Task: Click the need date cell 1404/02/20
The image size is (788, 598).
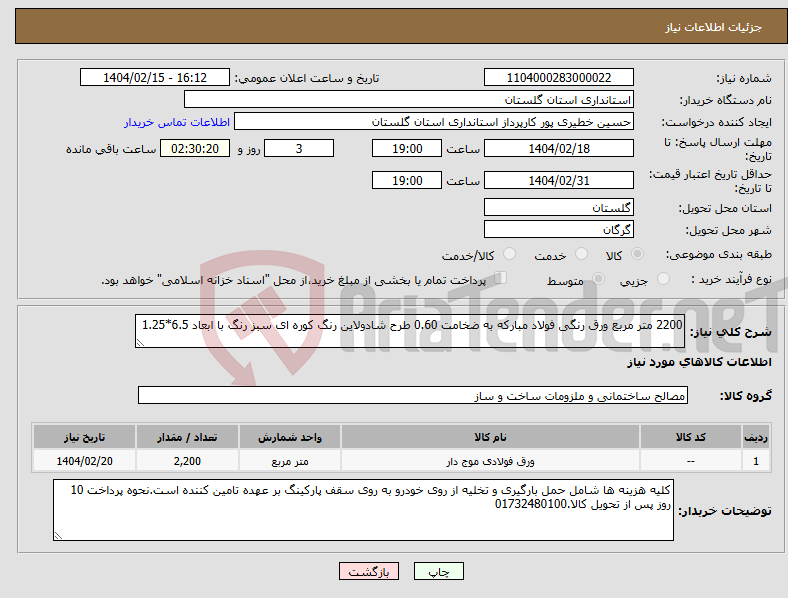Action: (x=84, y=461)
